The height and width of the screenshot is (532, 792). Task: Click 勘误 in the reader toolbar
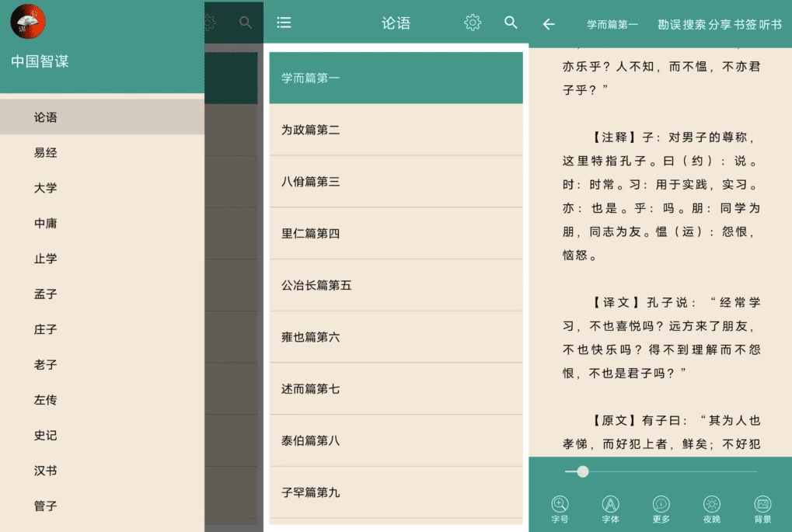[x=669, y=24]
